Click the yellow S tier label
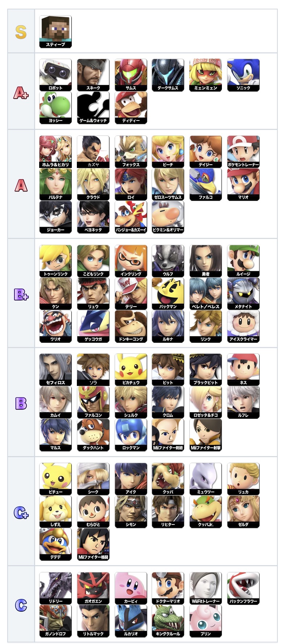This screenshot has height=644, width=285. (x=21, y=31)
